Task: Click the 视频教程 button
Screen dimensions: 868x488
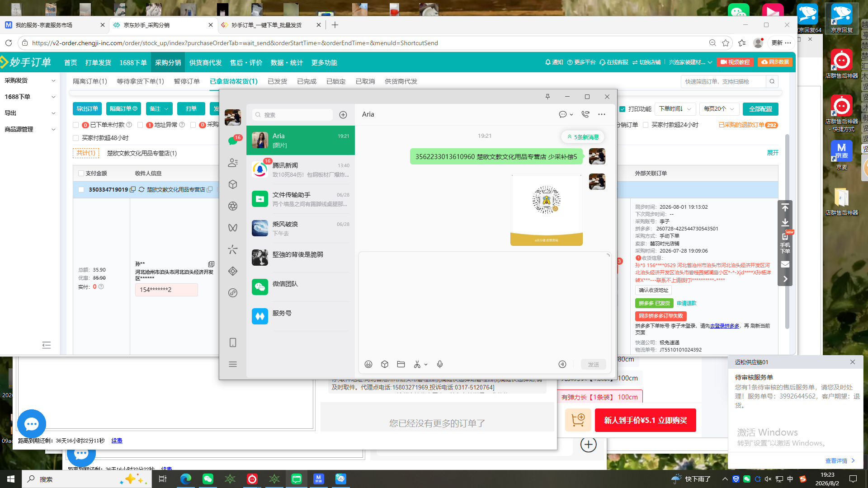Action: point(735,62)
